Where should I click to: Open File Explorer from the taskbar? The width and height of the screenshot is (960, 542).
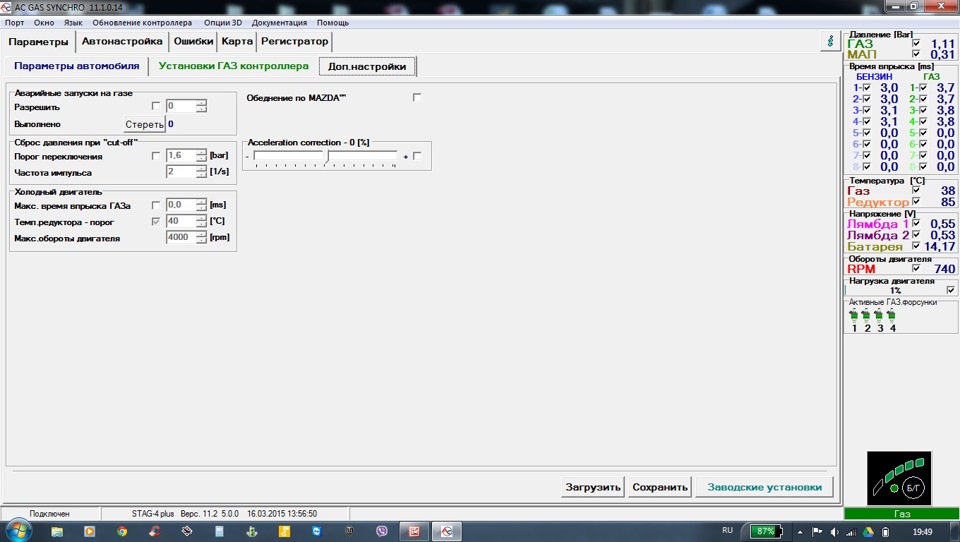57,531
